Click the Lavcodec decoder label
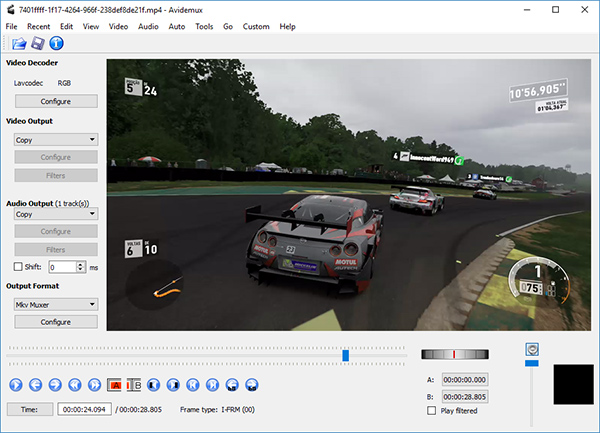600x433 pixels. coord(28,83)
